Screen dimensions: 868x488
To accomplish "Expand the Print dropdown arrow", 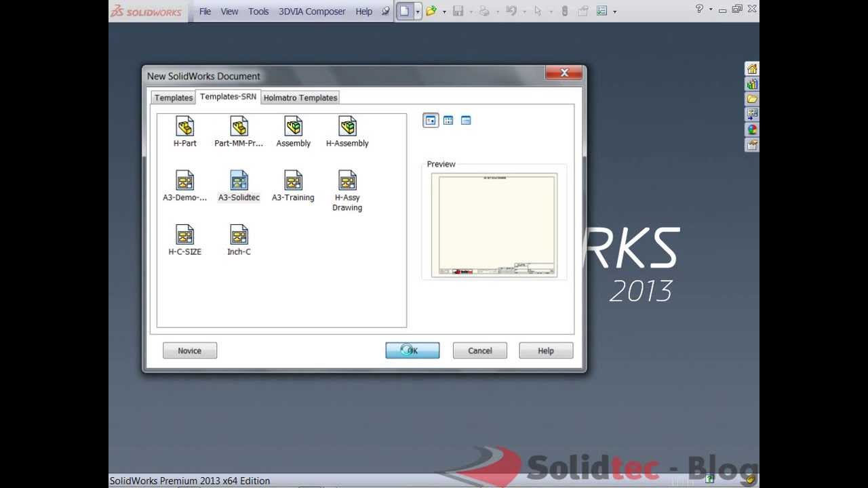I will 498,12.
